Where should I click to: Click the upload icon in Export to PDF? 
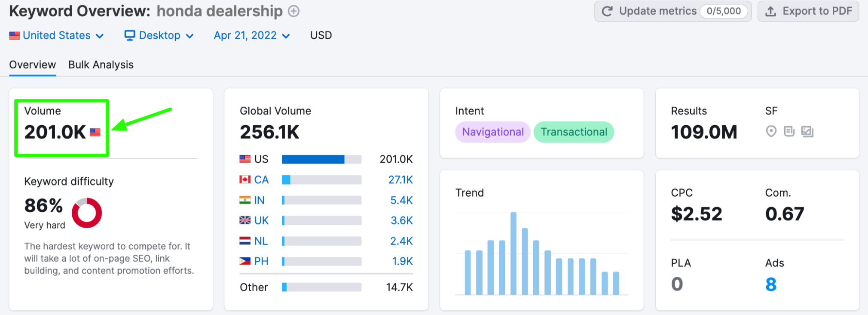[771, 12]
